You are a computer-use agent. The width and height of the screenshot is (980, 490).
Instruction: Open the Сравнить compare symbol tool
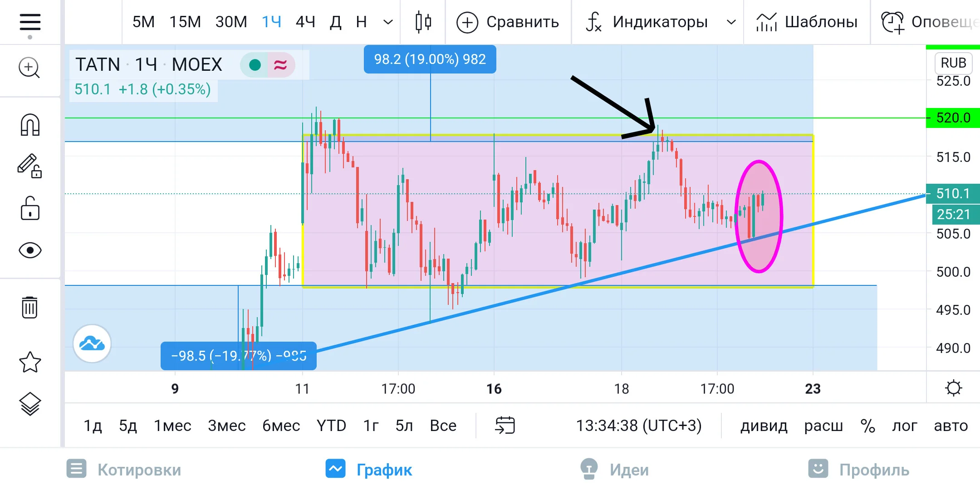point(508,22)
